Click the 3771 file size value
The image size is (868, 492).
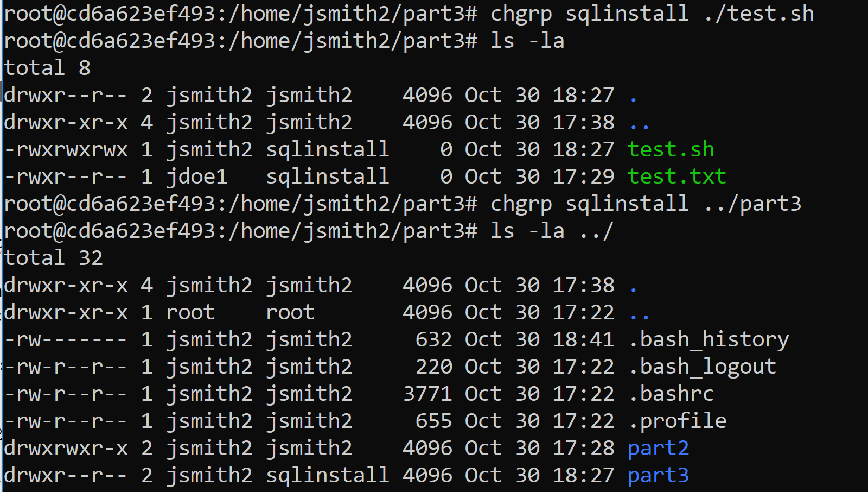(427, 394)
